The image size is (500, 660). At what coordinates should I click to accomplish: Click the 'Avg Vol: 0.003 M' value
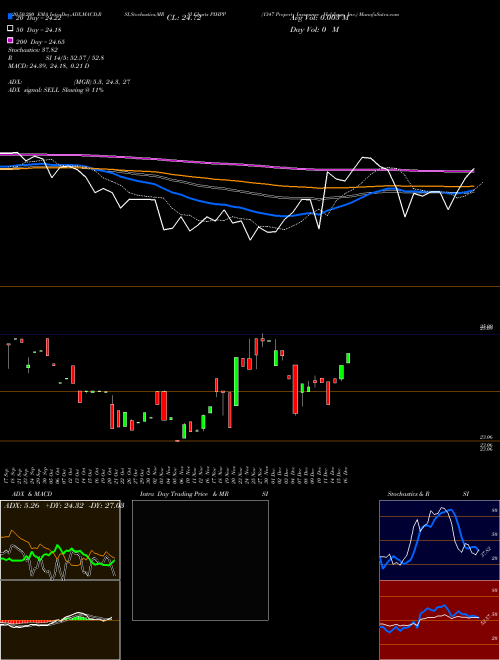319,18
